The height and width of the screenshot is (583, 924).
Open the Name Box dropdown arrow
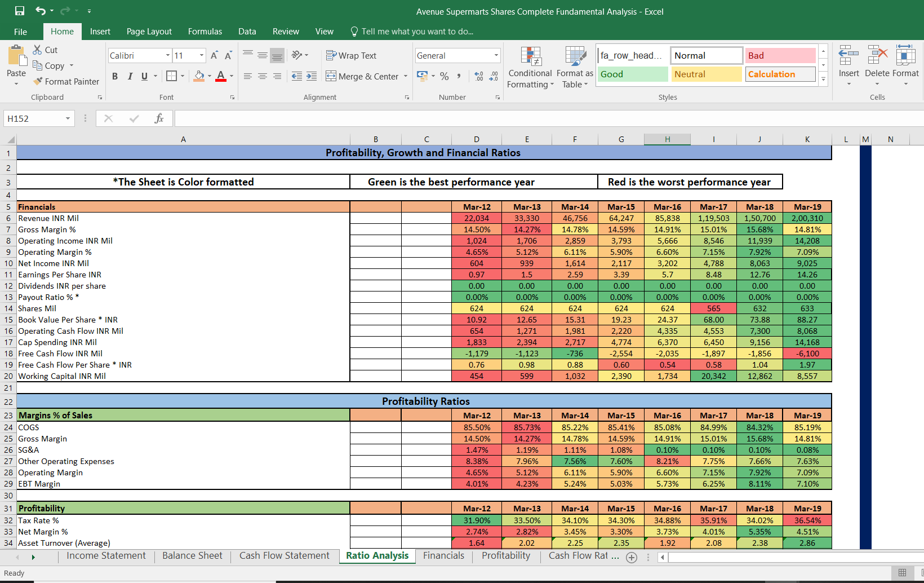click(68, 118)
